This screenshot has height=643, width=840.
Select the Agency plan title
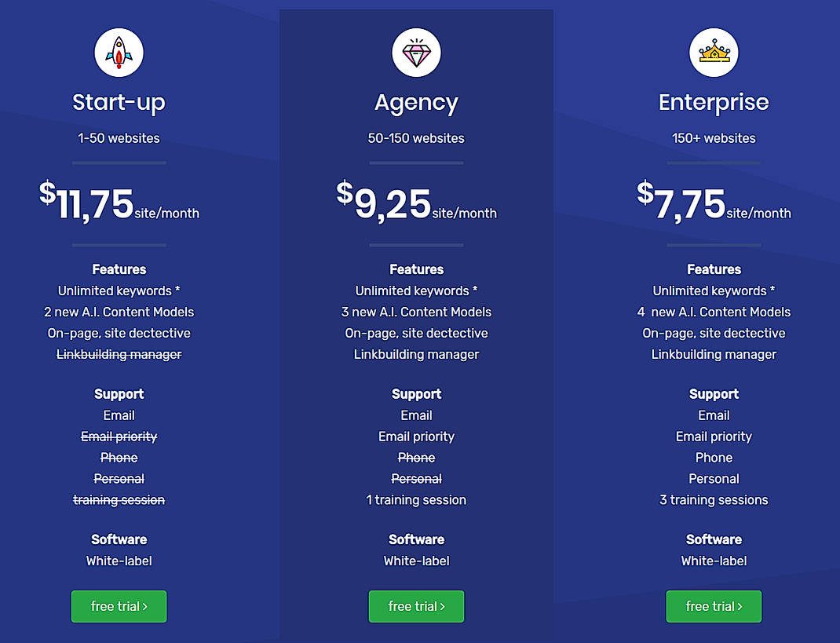(x=416, y=102)
